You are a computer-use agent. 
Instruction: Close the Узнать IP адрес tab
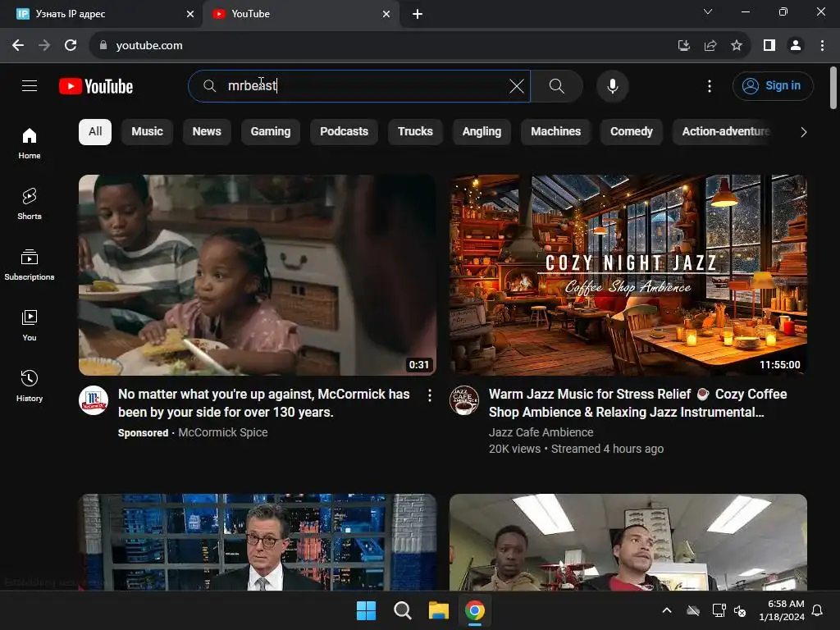tap(190, 14)
